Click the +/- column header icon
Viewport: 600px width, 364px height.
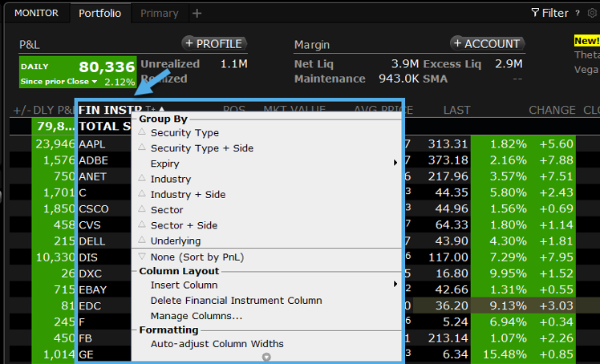[20, 110]
